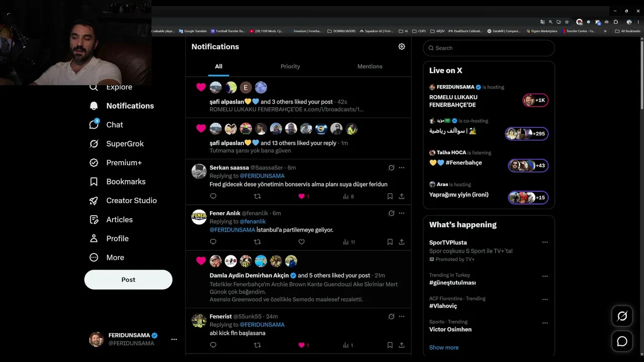Image resolution: width=644 pixels, height=362 pixels.
Task: Click the Search input field
Action: pyautogui.click(x=489, y=48)
